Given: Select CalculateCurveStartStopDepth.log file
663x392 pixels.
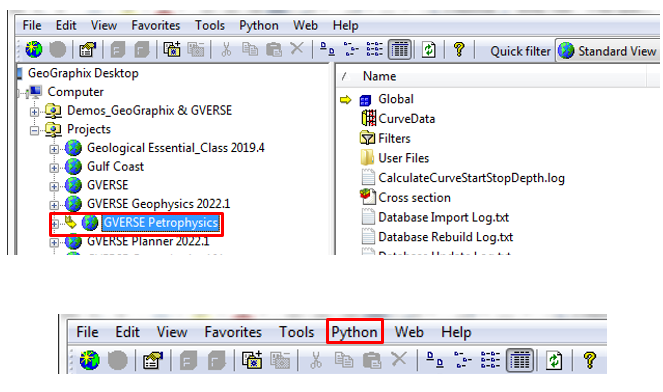Looking at the screenshot, I should point(471,178).
